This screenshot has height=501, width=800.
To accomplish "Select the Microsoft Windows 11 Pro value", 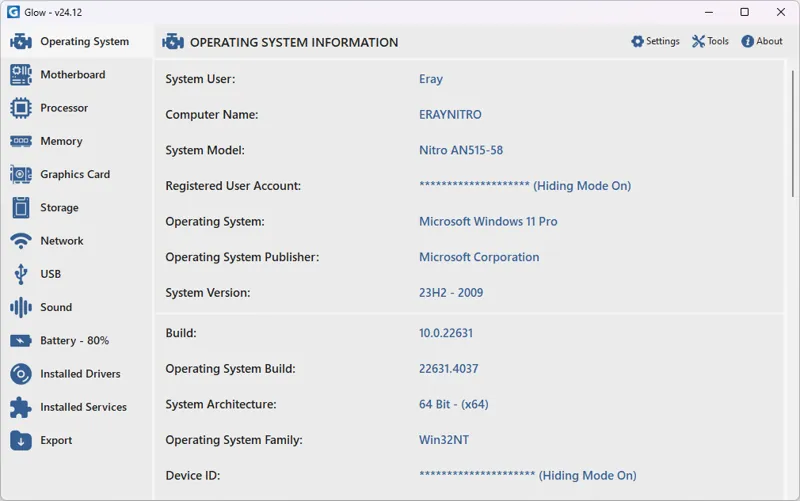I will (488, 221).
